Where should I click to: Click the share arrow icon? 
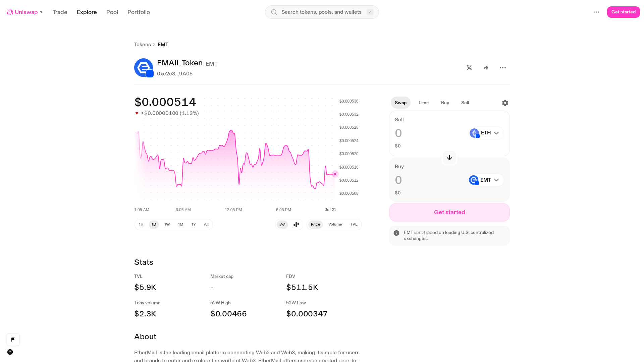click(486, 68)
